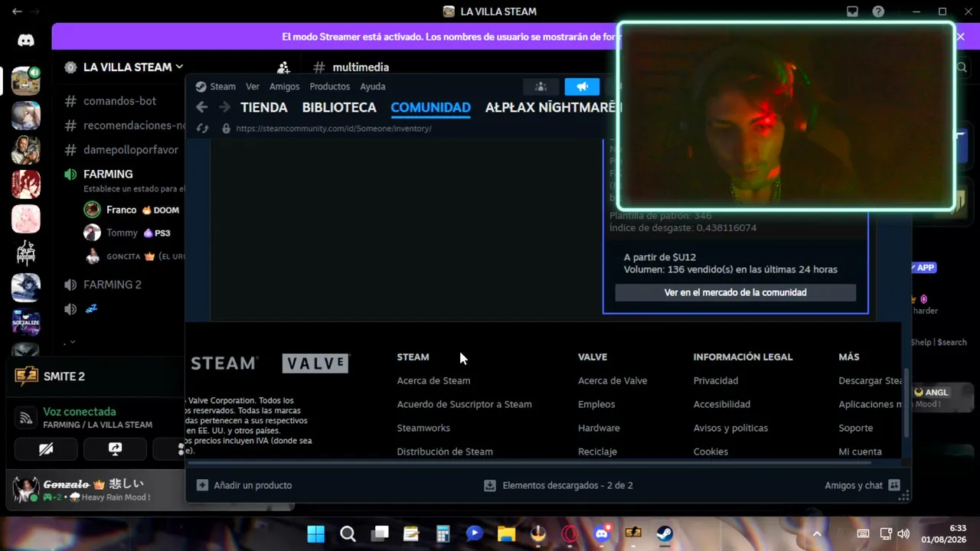Click the Steam friends activity icon in title bar
This screenshot has height=551, width=980.
[x=541, y=86]
